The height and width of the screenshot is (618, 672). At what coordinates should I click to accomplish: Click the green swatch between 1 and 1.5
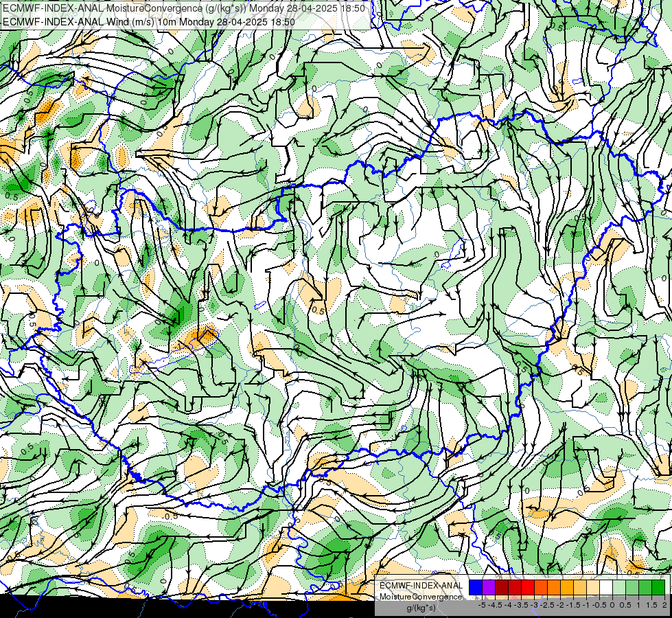pos(645,588)
